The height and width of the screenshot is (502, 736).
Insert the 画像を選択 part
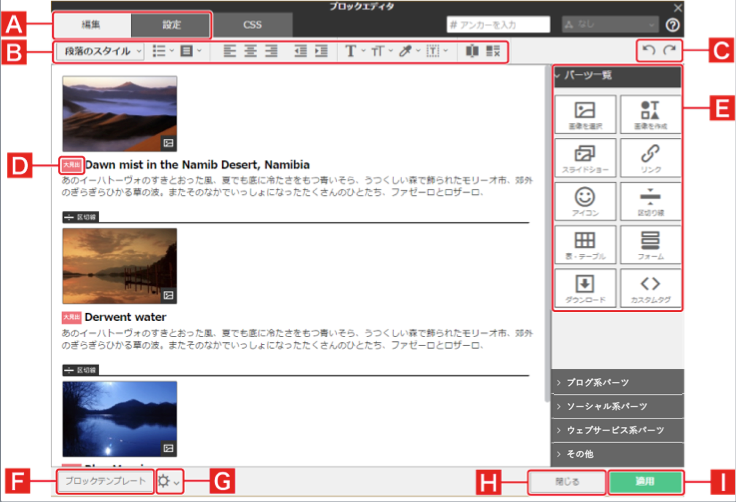point(585,115)
